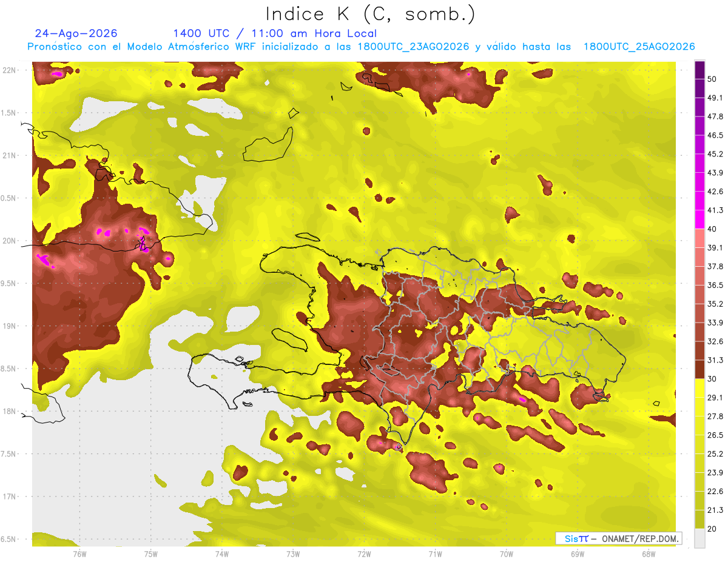Click the '32.6' color scale label
This screenshot has height=562, width=728.
(715, 341)
